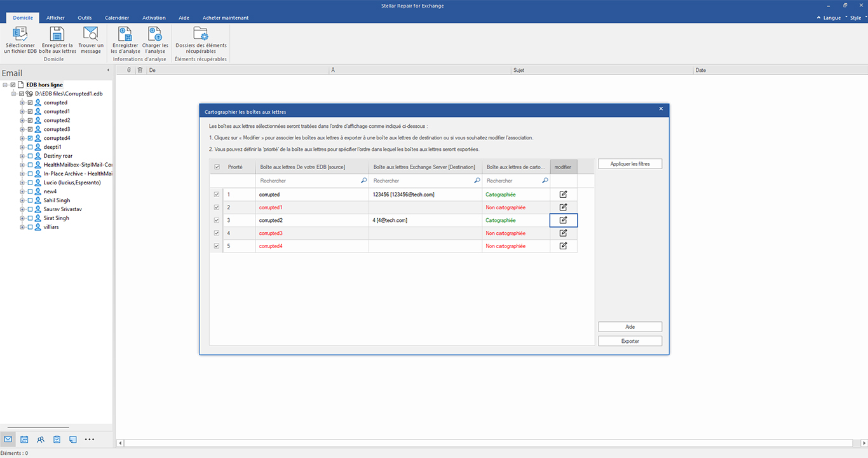Open the Calendrier tab
The image size is (868, 458).
117,18
